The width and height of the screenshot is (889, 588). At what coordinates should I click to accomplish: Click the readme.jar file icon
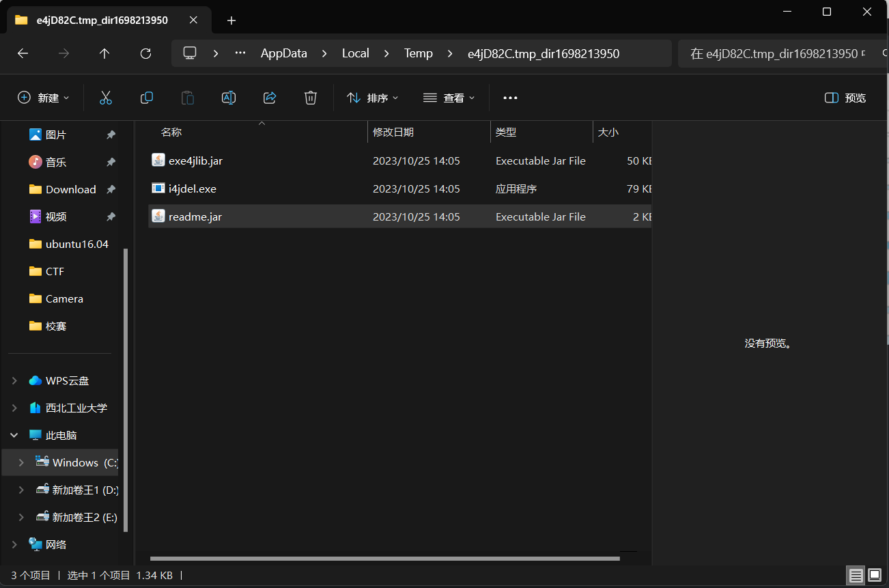click(x=158, y=216)
